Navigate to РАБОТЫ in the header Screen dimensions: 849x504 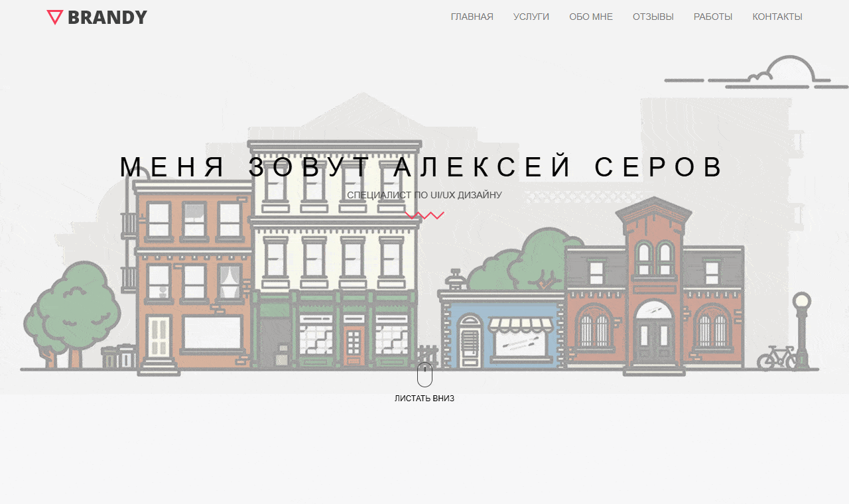click(x=713, y=17)
